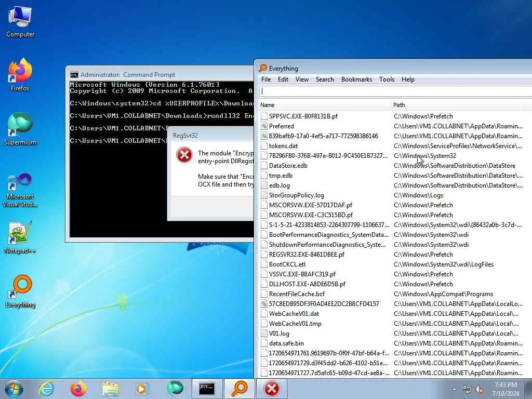Open the View menu in Everything
The width and height of the screenshot is (532, 399).
coord(302,79)
